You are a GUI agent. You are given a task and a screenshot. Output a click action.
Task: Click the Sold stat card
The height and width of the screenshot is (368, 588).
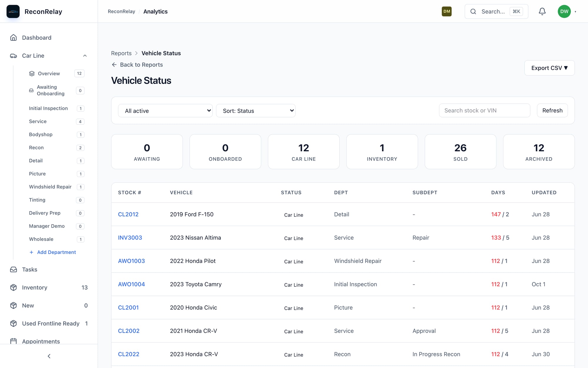pyautogui.click(x=460, y=152)
